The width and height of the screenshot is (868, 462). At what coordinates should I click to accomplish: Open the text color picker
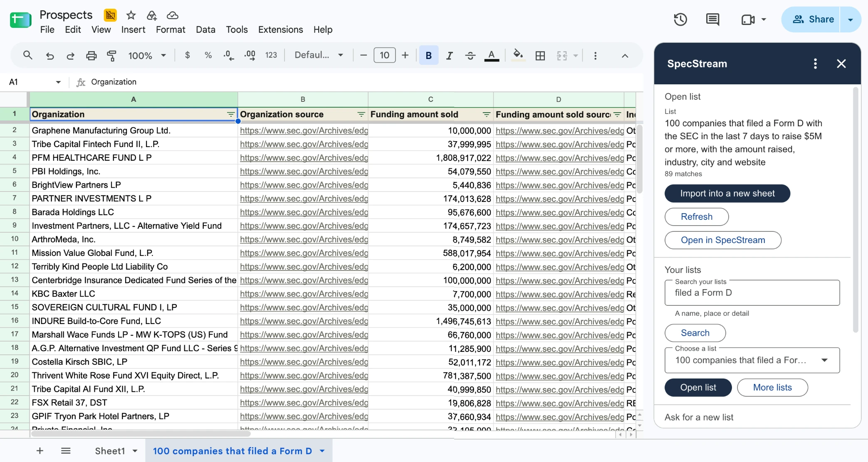click(x=492, y=55)
